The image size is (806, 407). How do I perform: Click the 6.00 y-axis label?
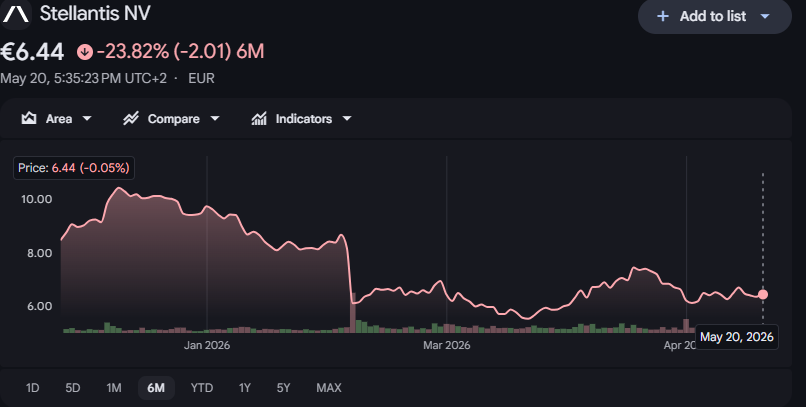40,306
